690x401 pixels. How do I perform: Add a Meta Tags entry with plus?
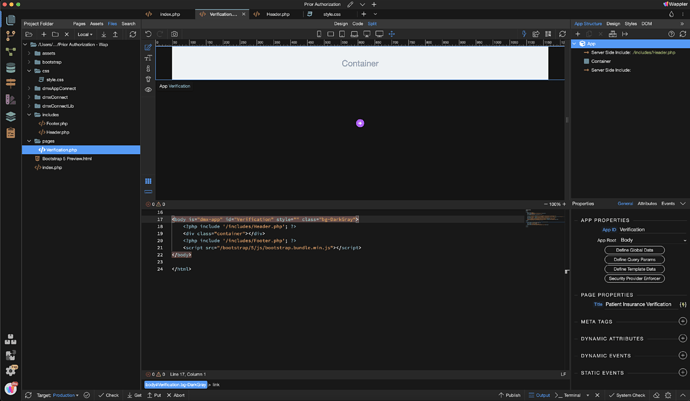point(683,321)
